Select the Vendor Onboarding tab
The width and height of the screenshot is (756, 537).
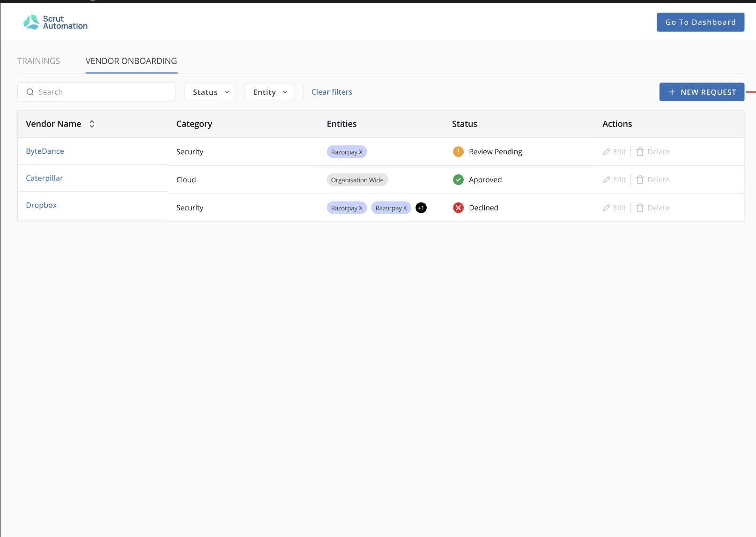pos(131,61)
